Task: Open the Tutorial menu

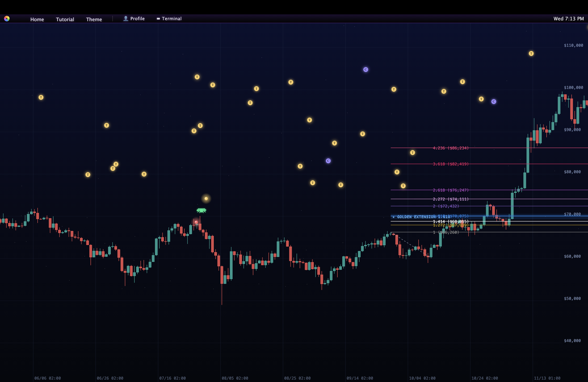Action: [x=65, y=19]
